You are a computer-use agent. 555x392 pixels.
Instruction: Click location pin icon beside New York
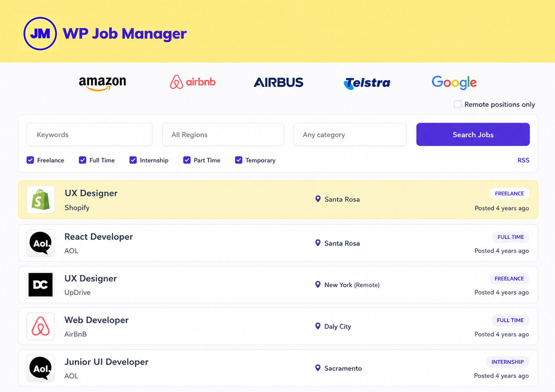tap(318, 285)
